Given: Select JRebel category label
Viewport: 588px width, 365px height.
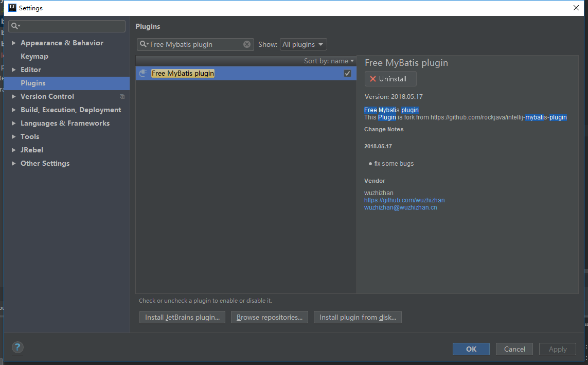Looking at the screenshot, I should 32,150.
